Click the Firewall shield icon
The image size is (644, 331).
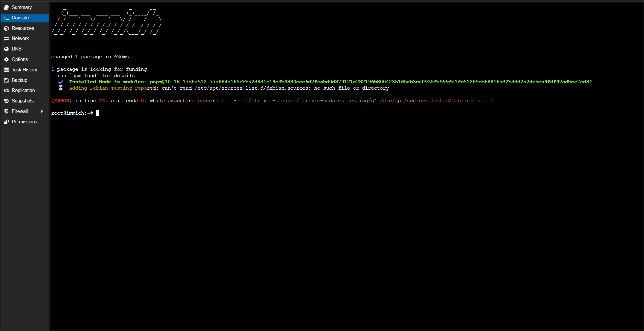[x=6, y=111]
